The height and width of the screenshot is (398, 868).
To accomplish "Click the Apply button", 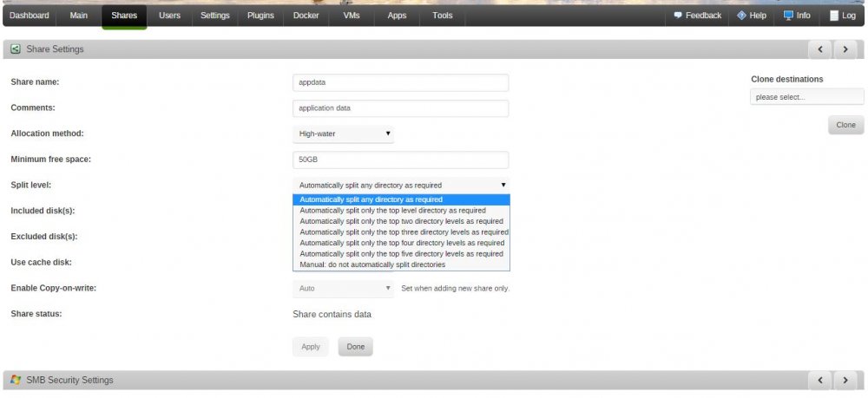I will pyautogui.click(x=311, y=347).
